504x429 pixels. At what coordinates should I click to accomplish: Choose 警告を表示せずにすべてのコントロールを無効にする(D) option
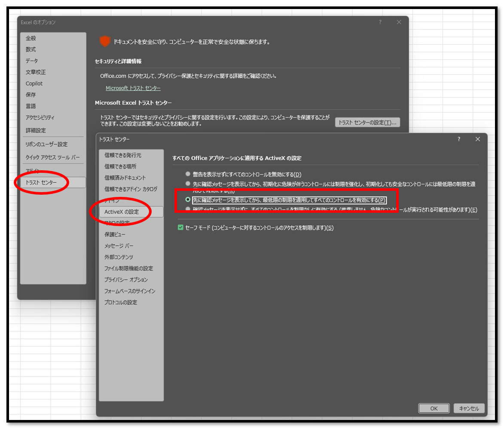coord(188,174)
